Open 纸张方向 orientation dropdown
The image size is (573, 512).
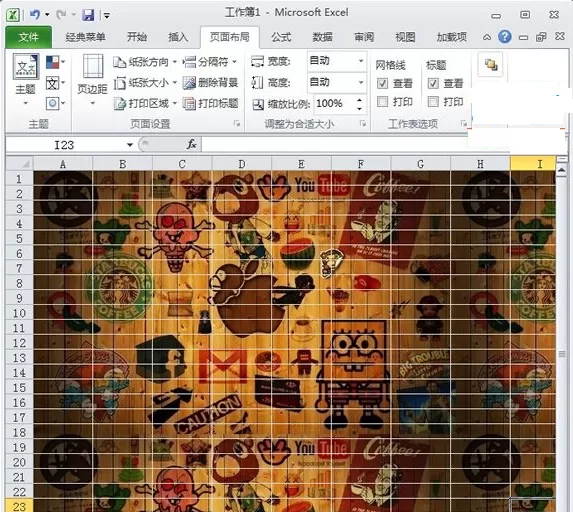point(145,62)
